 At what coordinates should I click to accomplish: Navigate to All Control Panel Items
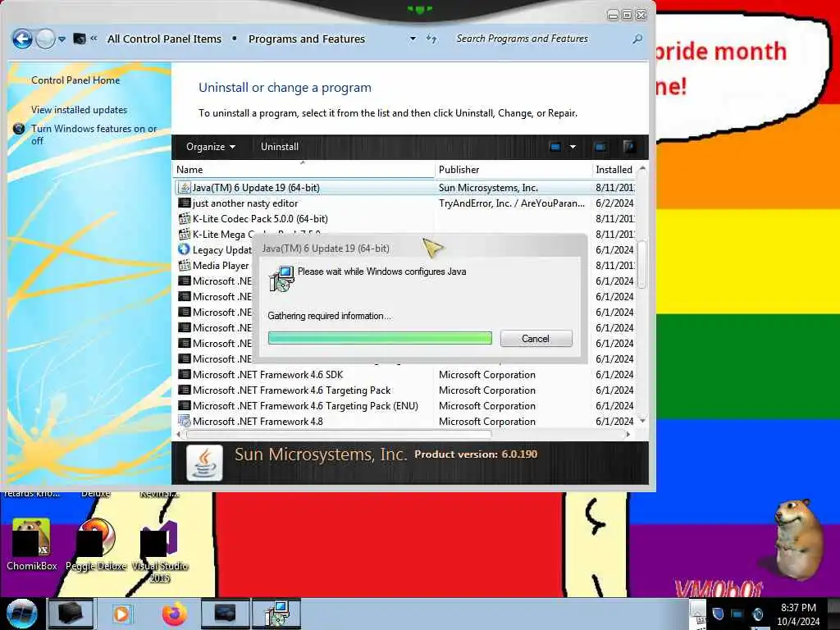pos(164,39)
